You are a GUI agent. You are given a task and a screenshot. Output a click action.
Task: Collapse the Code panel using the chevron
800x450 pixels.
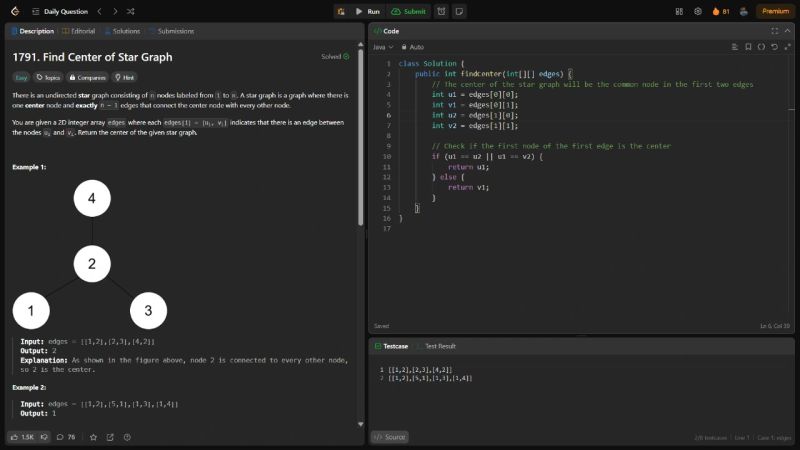787,31
